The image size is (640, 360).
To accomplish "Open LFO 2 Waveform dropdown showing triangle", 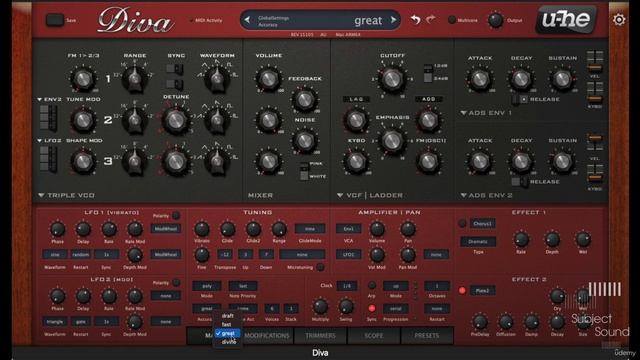I will tap(55, 322).
